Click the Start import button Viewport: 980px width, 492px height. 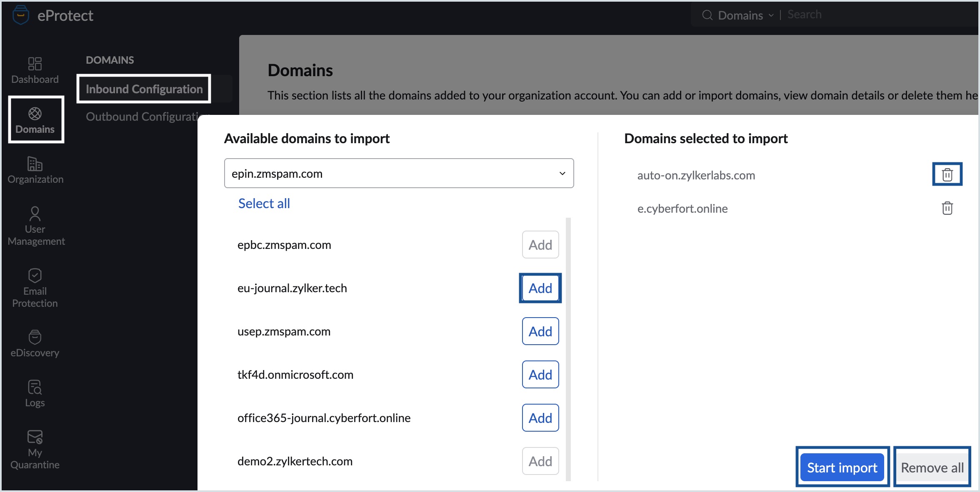point(842,467)
